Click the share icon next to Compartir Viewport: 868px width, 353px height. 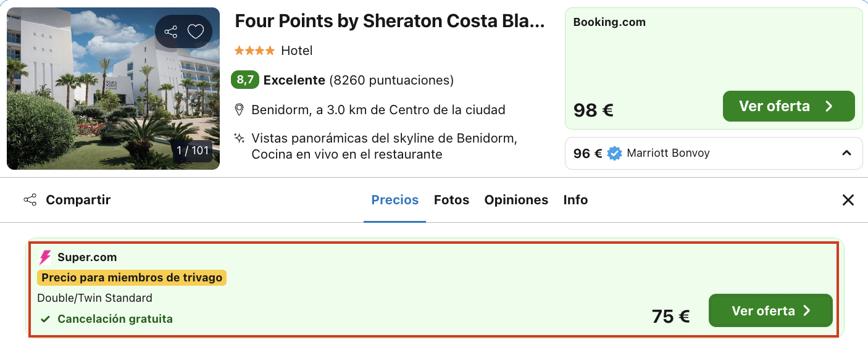30,200
